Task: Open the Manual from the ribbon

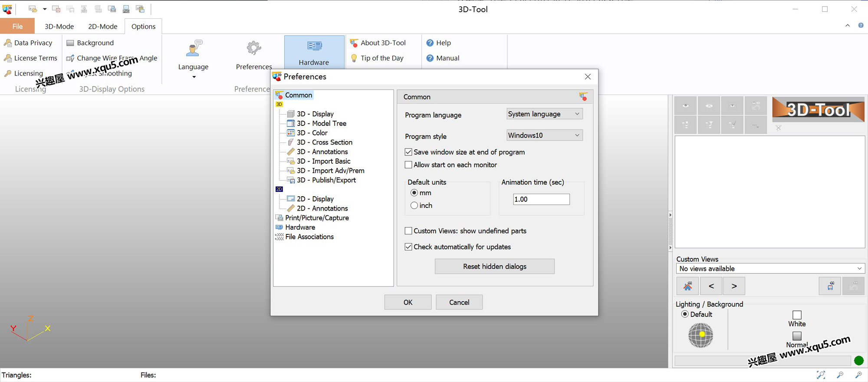Action: pyautogui.click(x=443, y=58)
